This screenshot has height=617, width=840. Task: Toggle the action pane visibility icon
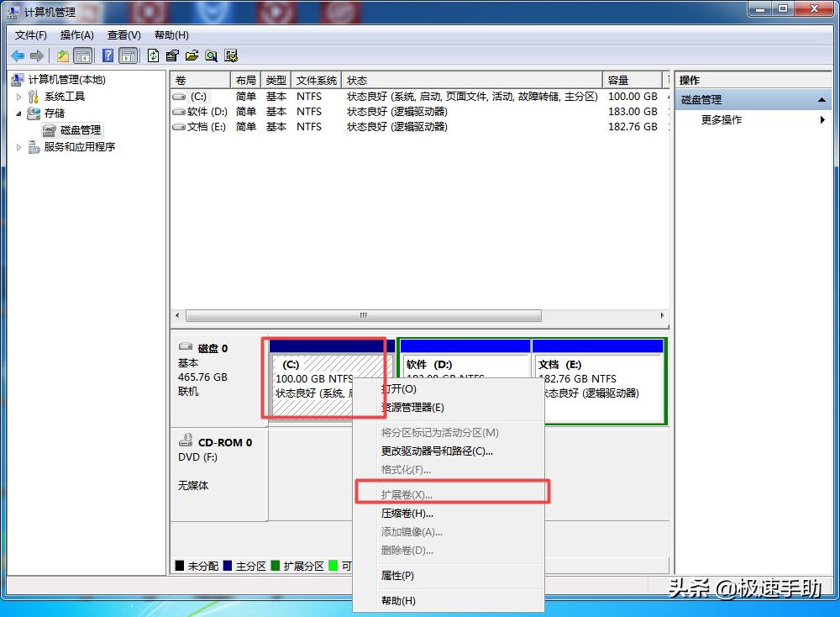point(127,55)
